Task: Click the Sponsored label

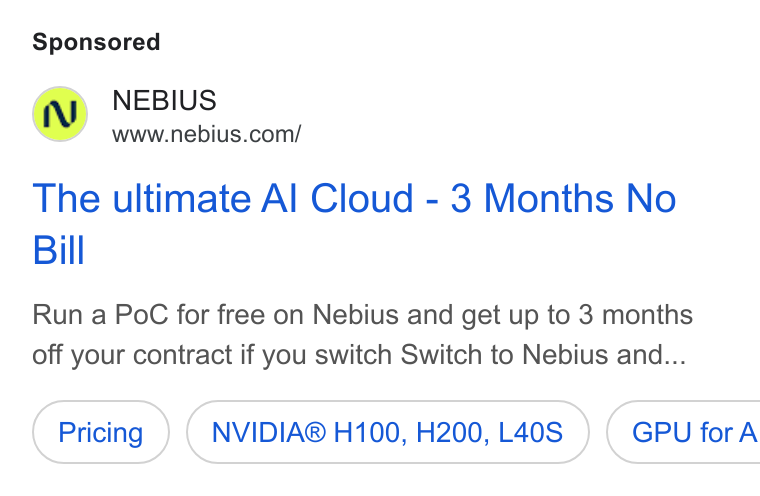Action: 96,42
